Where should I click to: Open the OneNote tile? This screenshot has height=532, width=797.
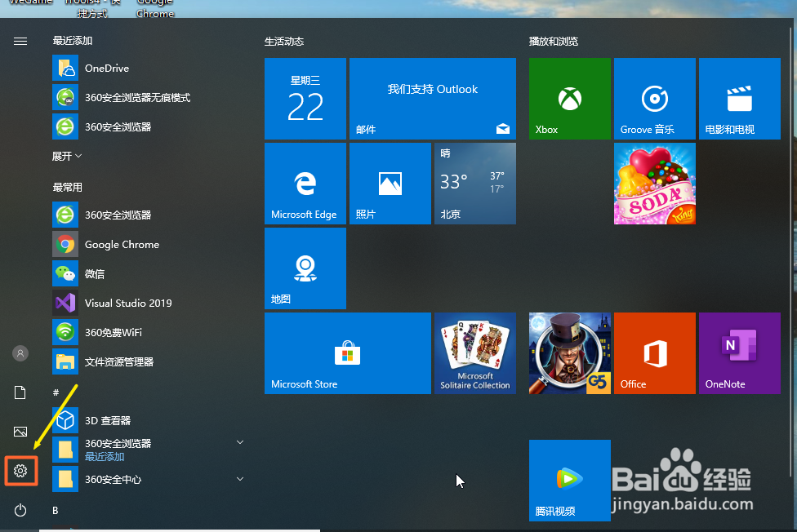pos(740,353)
